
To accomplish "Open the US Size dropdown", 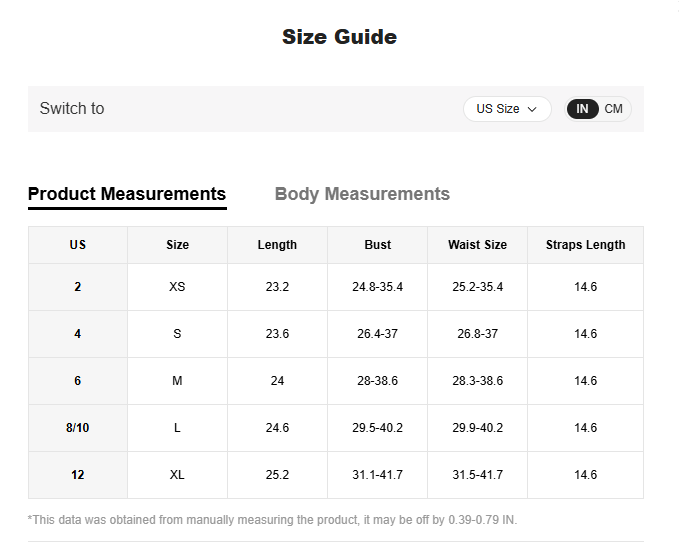I will (506, 109).
